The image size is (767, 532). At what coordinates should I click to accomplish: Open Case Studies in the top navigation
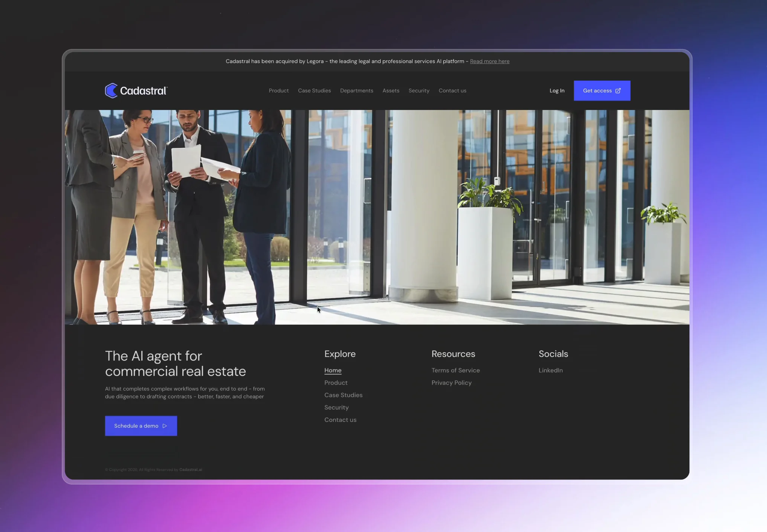click(315, 91)
